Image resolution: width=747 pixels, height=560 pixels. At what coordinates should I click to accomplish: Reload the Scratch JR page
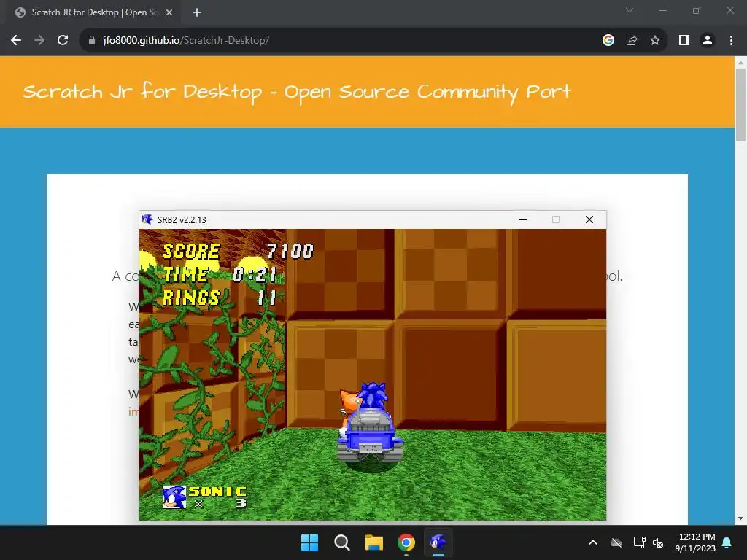63,41
